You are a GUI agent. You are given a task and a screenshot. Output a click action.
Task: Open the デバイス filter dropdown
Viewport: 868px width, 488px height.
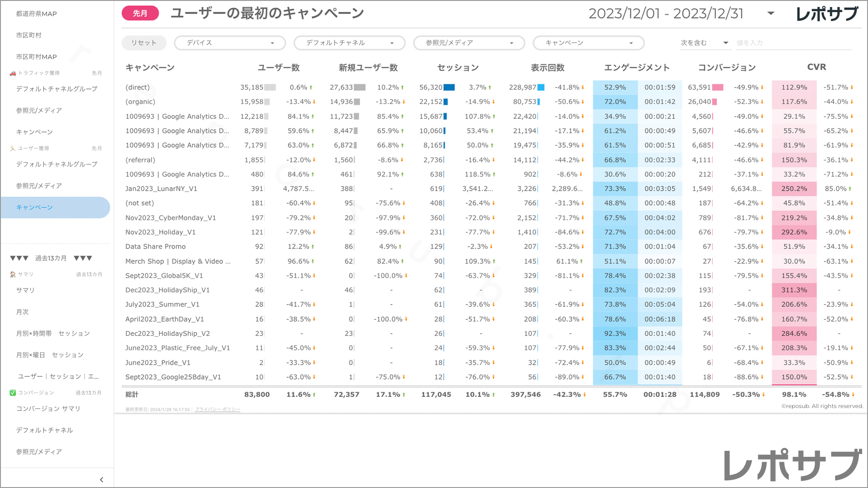[x=230, y=43]
